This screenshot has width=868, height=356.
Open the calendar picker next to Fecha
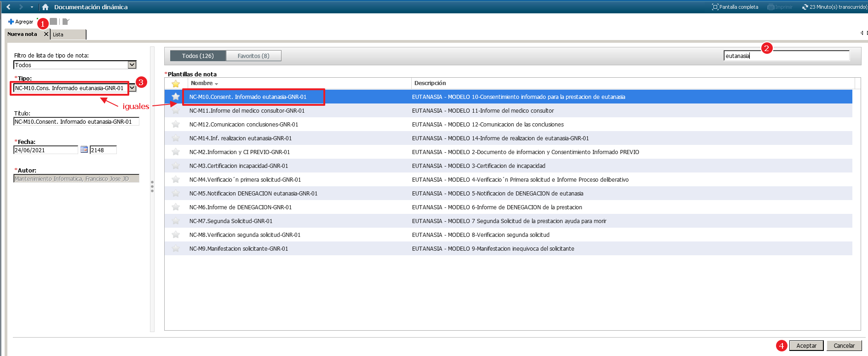pos(84,149)
